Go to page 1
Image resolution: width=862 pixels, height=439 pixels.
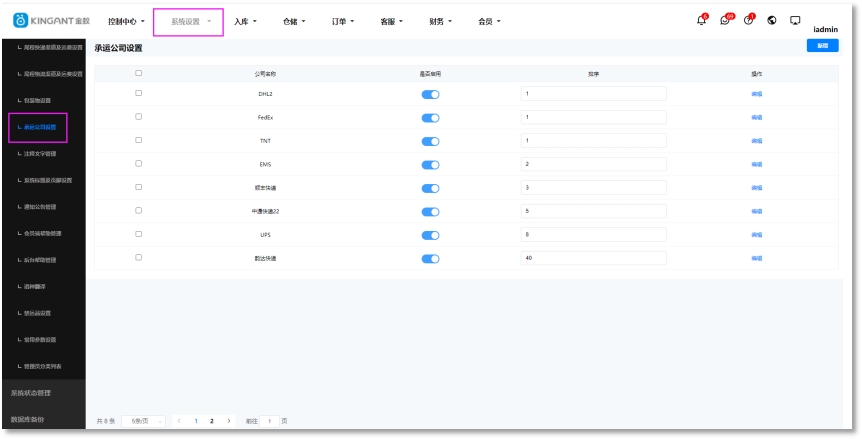click(196, 421)
